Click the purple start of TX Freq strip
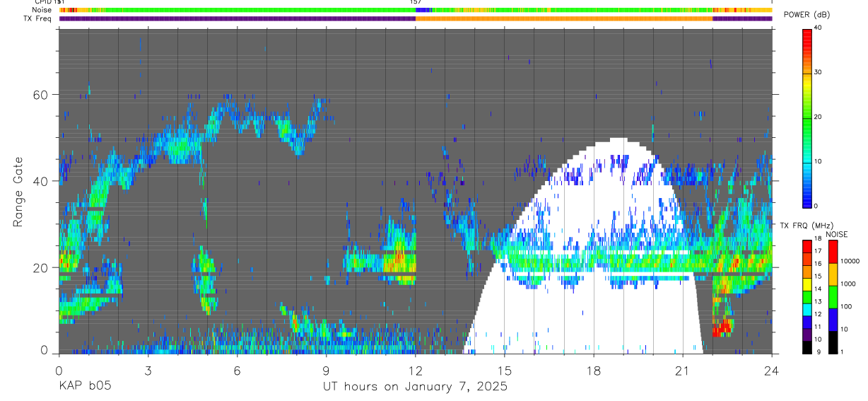Screen dimensions: 868x401 [237, 18]
